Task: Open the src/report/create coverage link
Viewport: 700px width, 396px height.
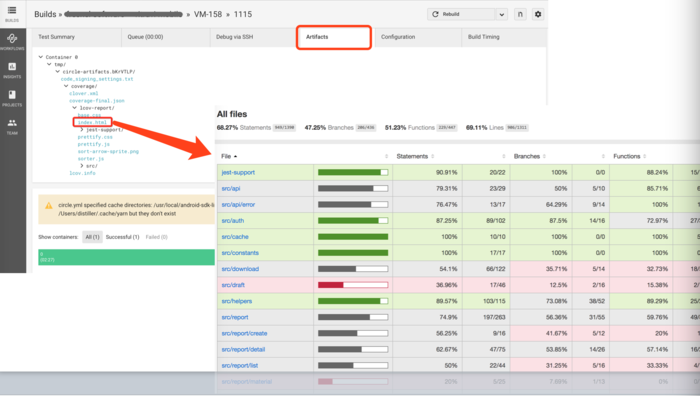Action: (244, 333)
